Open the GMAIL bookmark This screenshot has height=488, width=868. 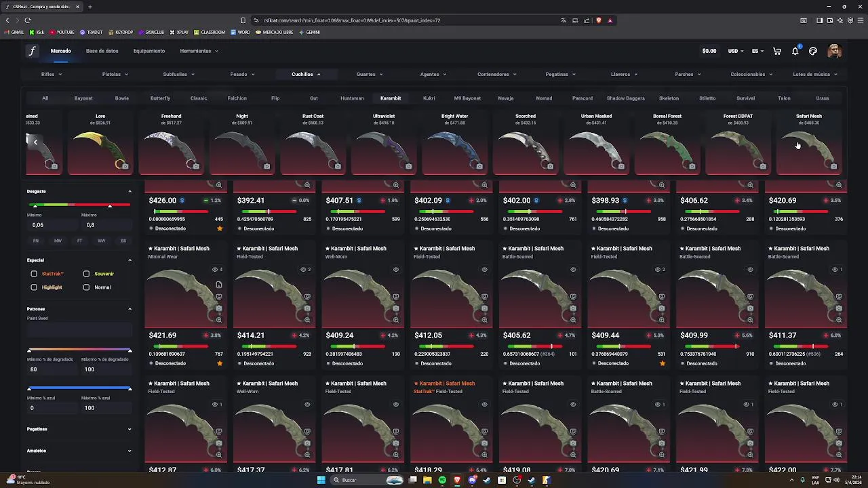[14, 32]
